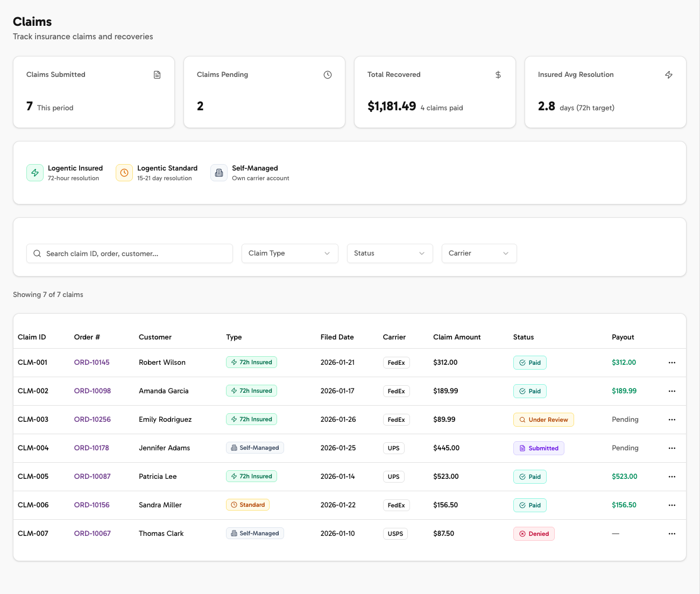The image size is (700, 594).
Task: Click the claims search input field
Action: pyautogui.click(x=129, y=253)
